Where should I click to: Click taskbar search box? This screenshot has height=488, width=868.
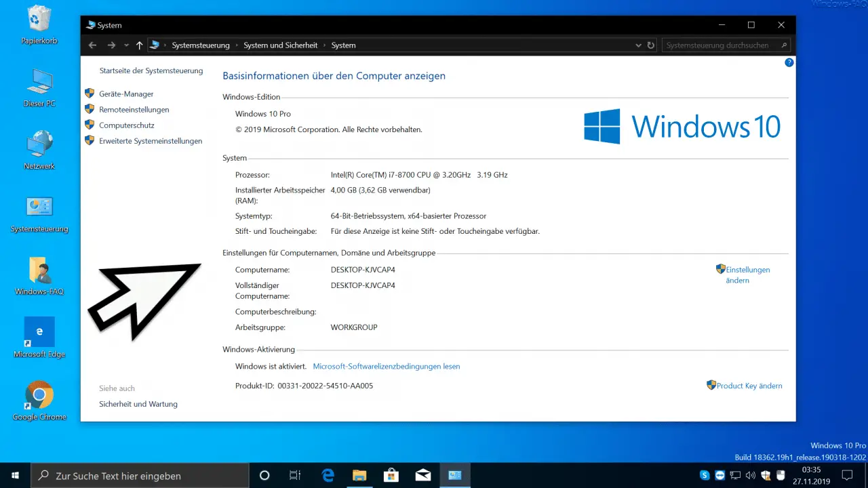pos(141,475)
